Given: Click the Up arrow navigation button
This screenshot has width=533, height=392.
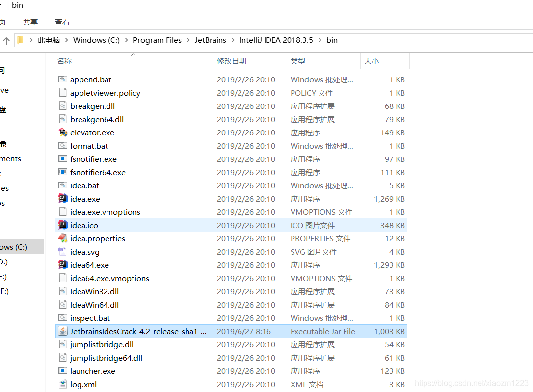Looking at the screenshot, I should (x=6, y=41).
